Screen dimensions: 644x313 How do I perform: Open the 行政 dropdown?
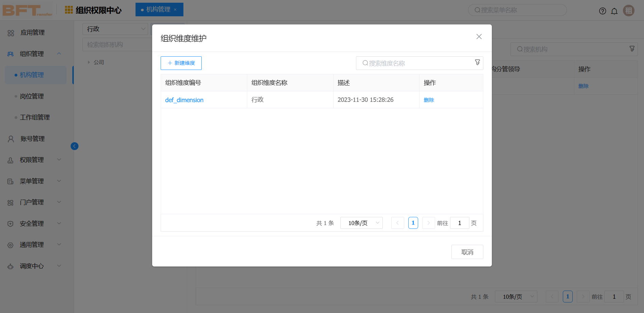click(115, 29)
